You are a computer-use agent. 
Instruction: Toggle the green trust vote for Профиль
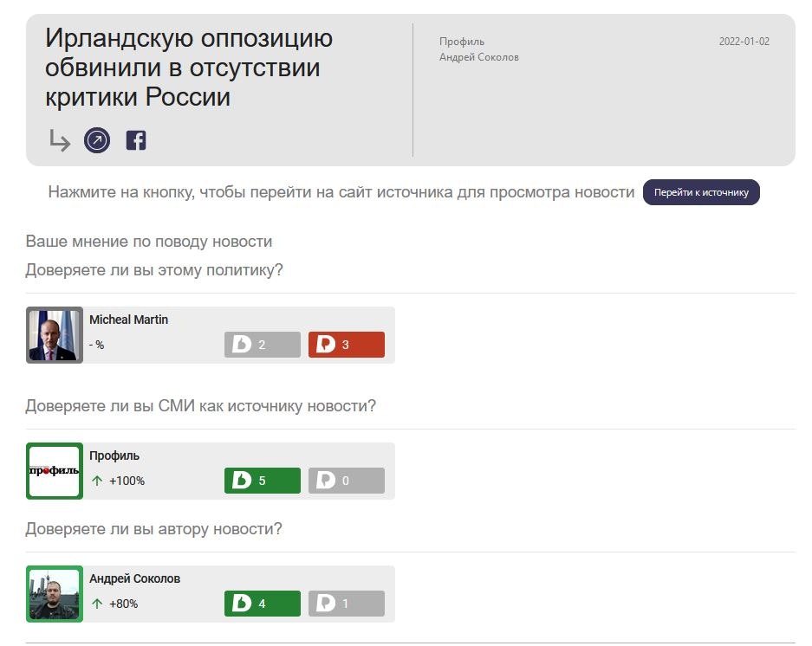[262, 481]
